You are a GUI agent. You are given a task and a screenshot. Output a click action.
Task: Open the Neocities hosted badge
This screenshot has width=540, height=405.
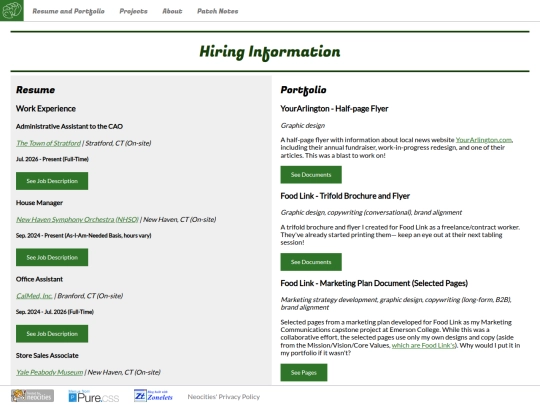(x=32, y=396)
